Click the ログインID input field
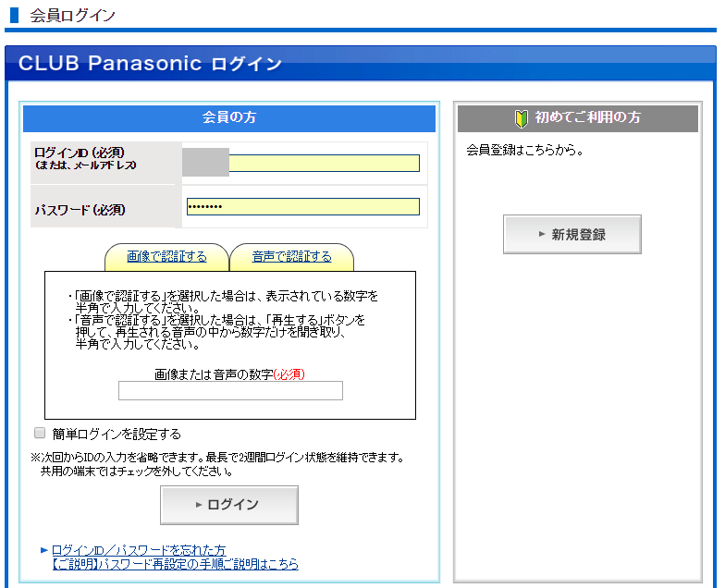 (303, 163)
